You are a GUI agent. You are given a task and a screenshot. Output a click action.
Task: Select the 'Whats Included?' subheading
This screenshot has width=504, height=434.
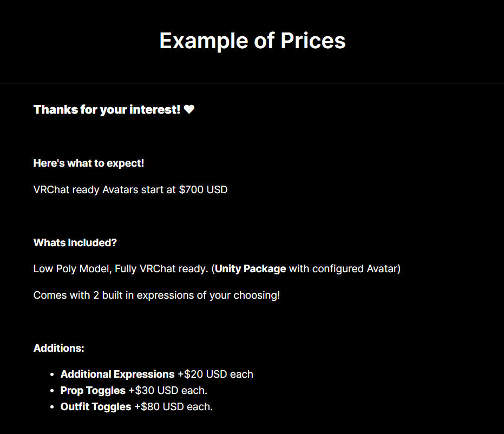coord(75,242)
